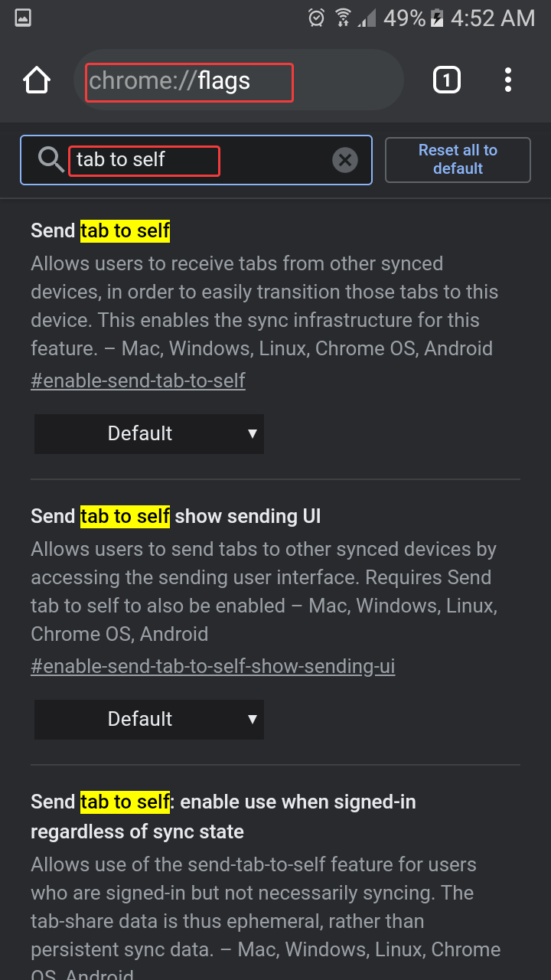Tap the 'Send tab to self show sending UI' title
This screenshot has width=551, height=980.
(176, 516)
